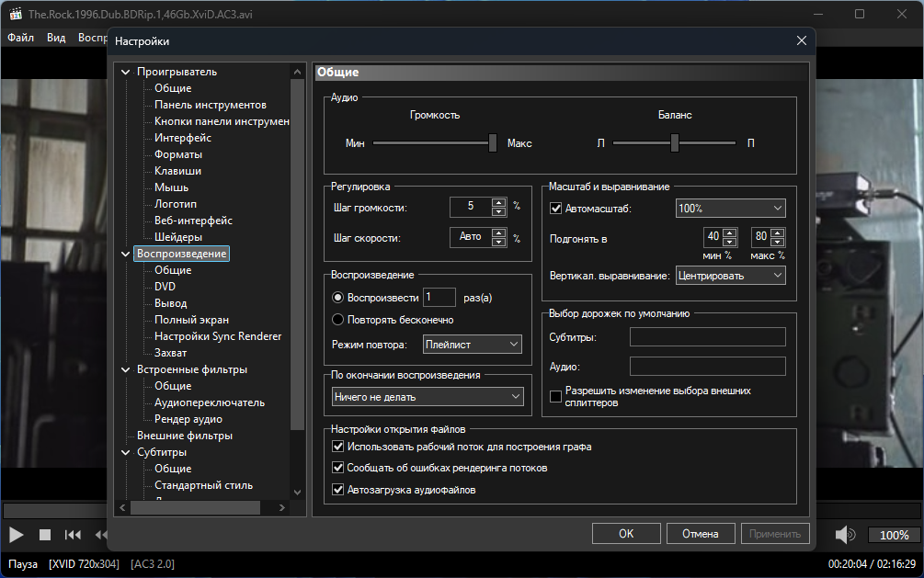Close the Настройки dialog with X

pos(801,40)
